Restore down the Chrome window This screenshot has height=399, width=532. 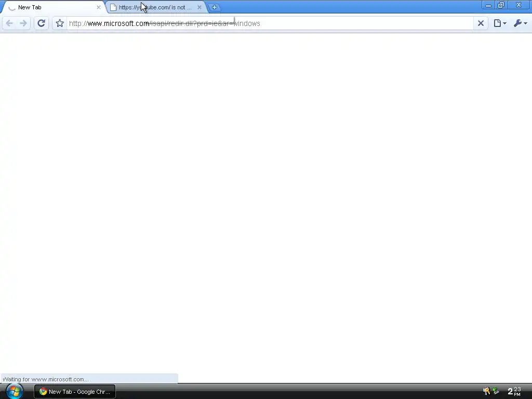(x=501, y=5)
